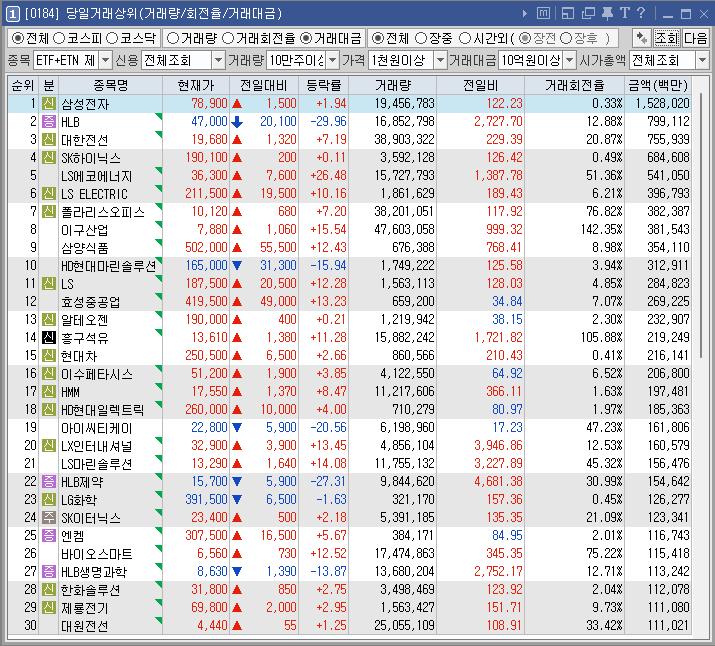Image resolution: width=715 pixels, height=646 pixels.
Task: Select the 아이씨티케이 stock name
Action: click(x=97, y=428)
